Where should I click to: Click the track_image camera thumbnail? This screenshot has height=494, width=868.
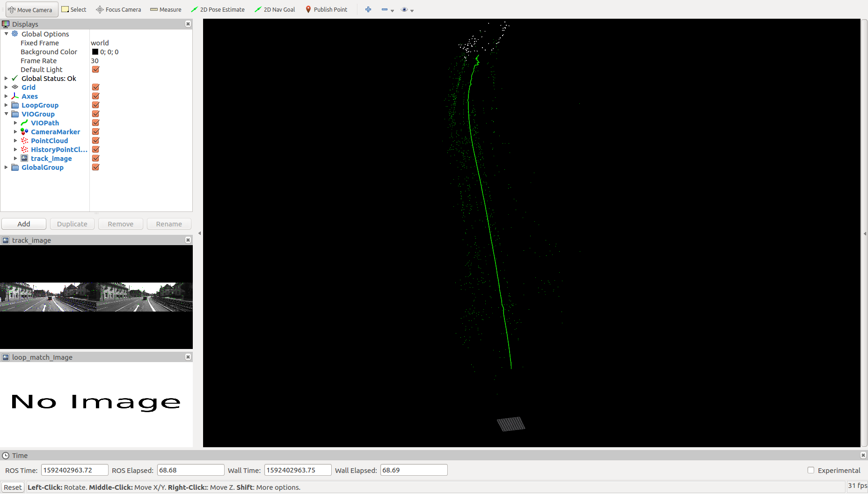pyautogui.click(x=96, y=297)
